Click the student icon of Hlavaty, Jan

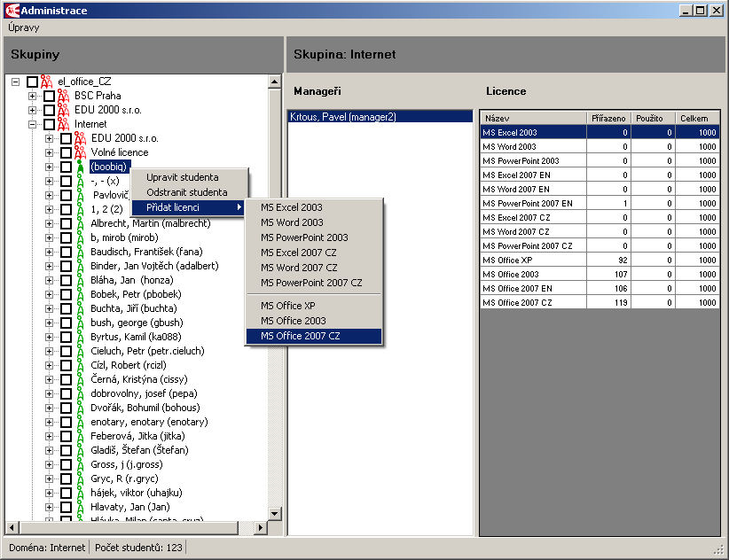point(80,507)
